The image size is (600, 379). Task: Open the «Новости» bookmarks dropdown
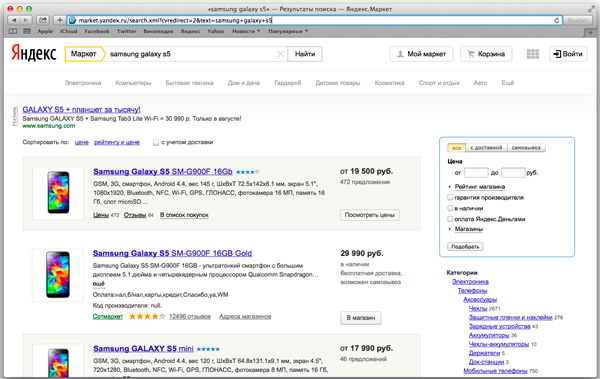246,31
